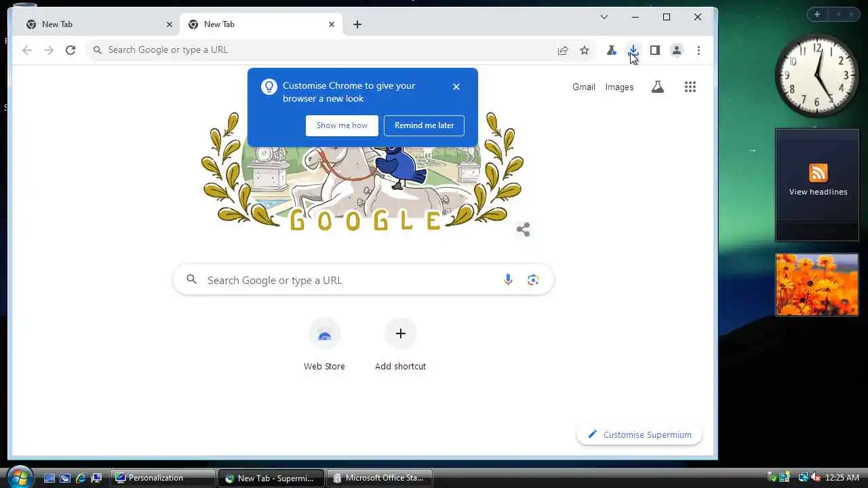Bookmark this tab with the star icon
The image size is (868, 488).
click(x=585, y=50)
